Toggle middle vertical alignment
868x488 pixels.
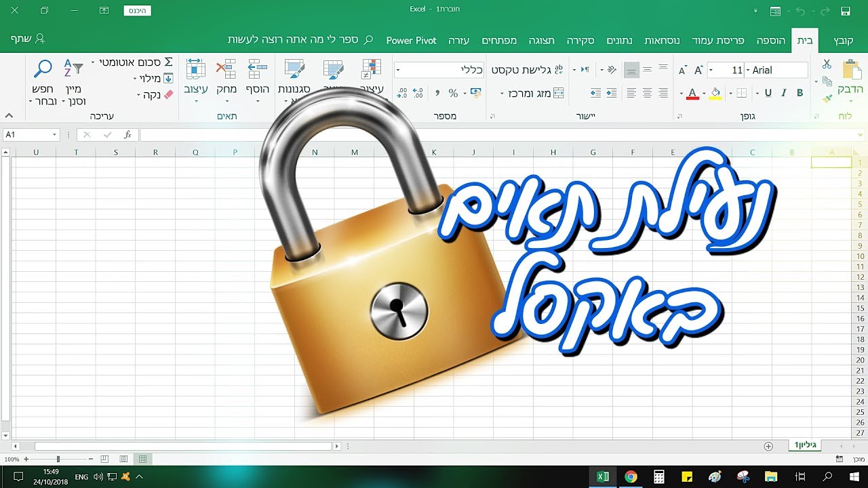tap(647, 70)
